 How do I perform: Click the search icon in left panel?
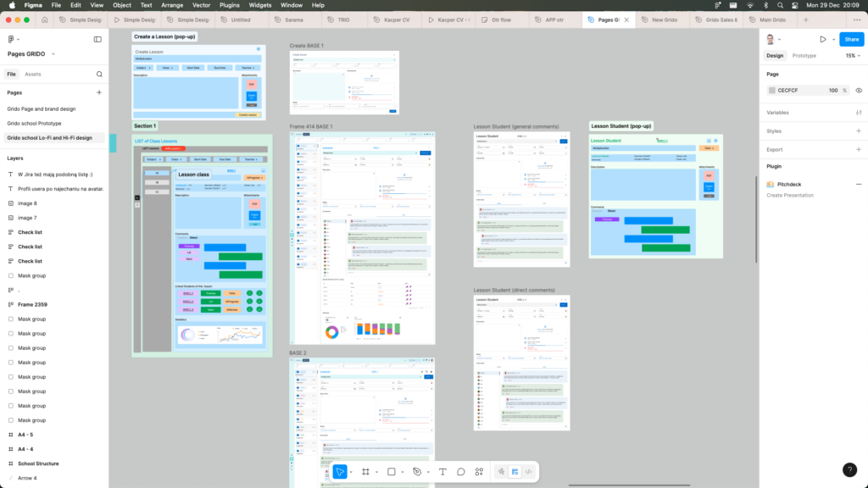pos(98,75)
